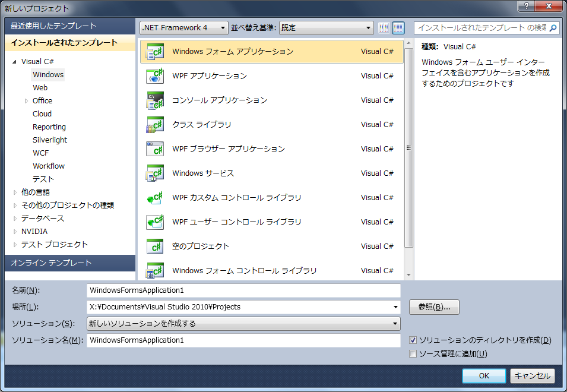The width and height of the screenshot is (567, 392).
Task: Select the コンソール アプリケーション row text
Action: [x=220, y=100]
